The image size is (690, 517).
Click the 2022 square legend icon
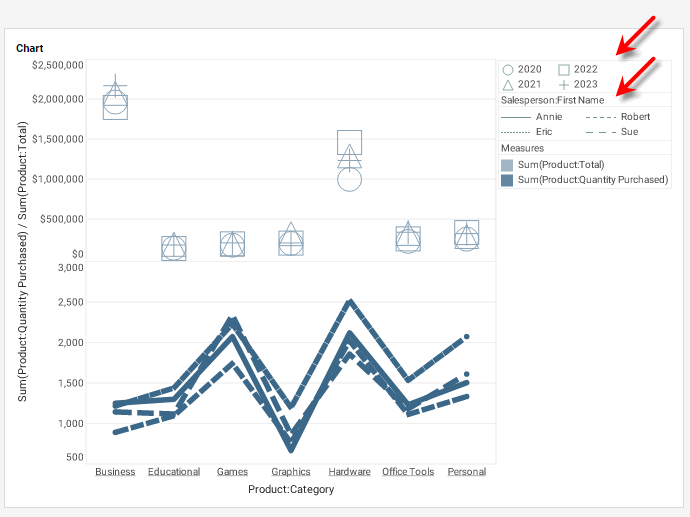tap(564, 70)
